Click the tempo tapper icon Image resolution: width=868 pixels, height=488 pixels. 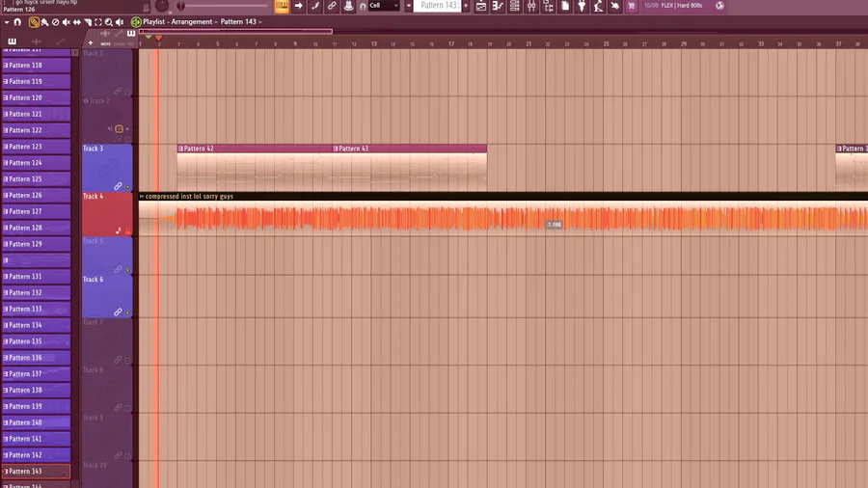click(x=598, y=6)
